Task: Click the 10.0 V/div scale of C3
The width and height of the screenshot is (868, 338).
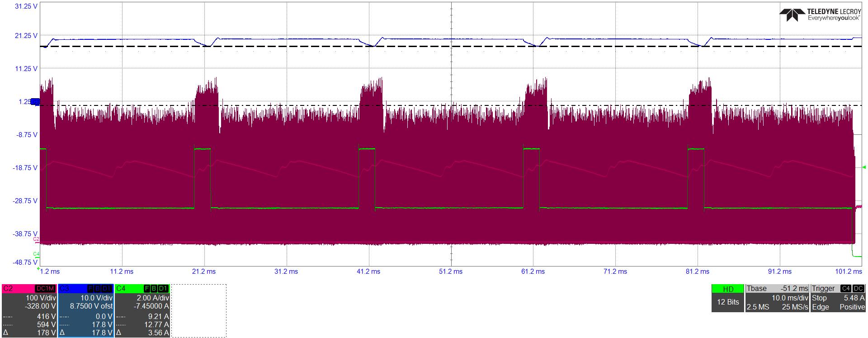Action: pos(96,298)
